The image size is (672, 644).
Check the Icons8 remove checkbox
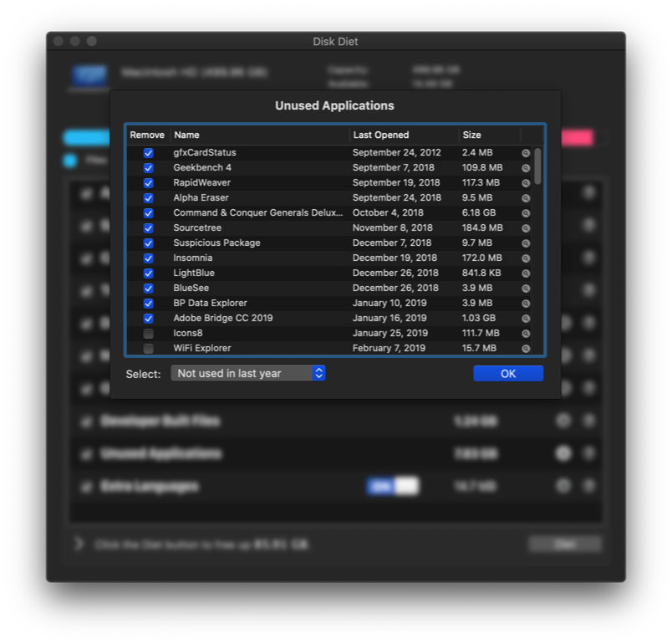click(x=148, y=334)
